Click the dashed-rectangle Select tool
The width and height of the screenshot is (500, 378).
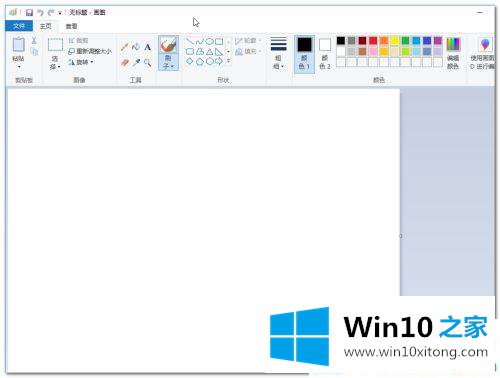(x=55, y=44)
